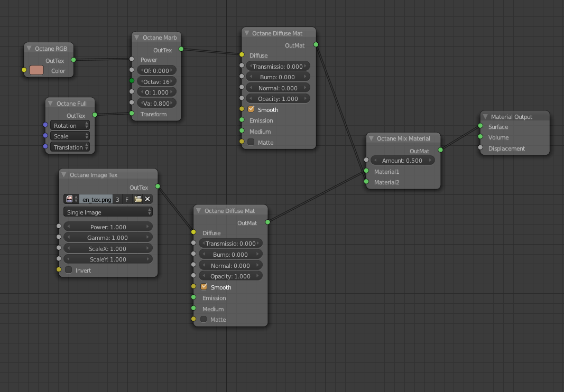Viewport: 564px width, 392px height.
Task: Click the Amount: 0.500 slider
Action: 402,161
